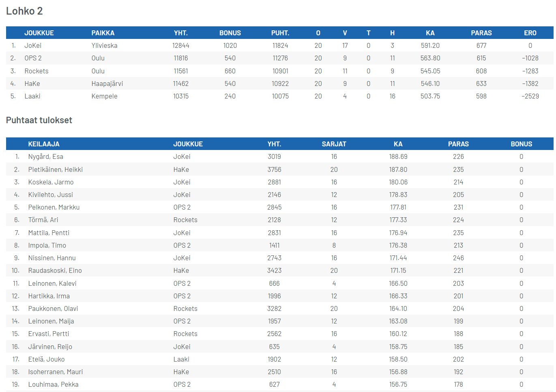
Task: Select bowler Nygård, Esa
Action: pos(46,156)
